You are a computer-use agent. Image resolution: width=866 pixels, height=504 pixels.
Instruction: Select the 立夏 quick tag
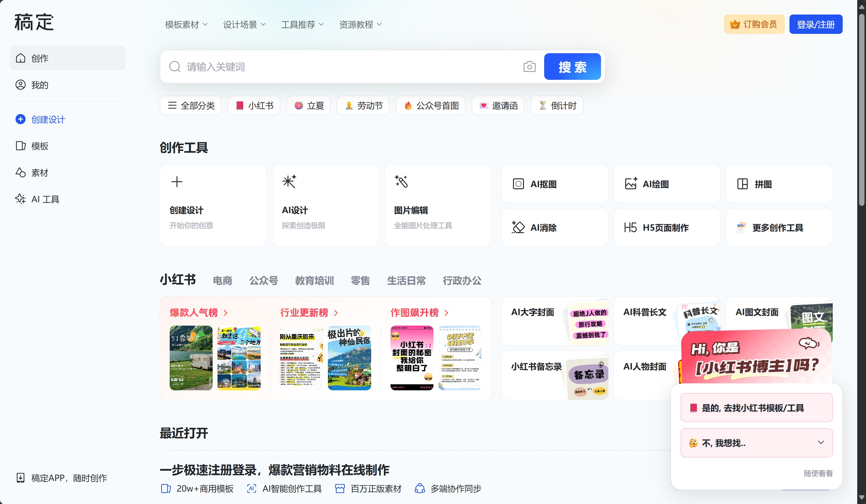tap(309, 106)
